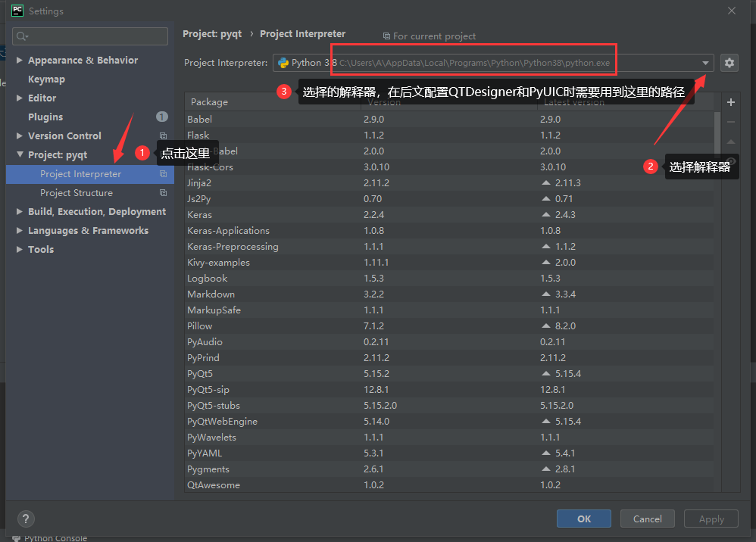756x542 pixels.
Task: Expand the Tools section
Action: pos(19,249)
